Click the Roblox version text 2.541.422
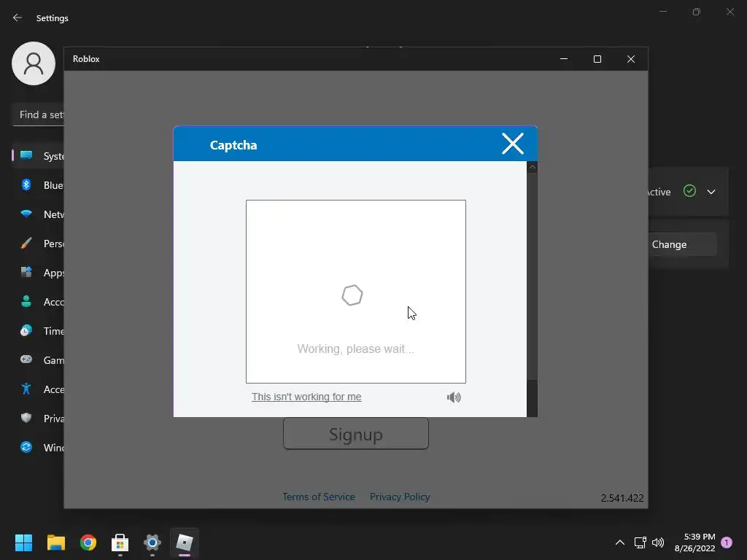 point(622,498)
